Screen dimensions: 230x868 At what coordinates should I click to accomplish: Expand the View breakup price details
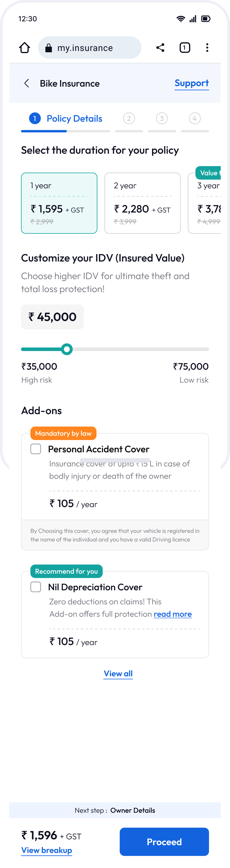click(47, 850)
